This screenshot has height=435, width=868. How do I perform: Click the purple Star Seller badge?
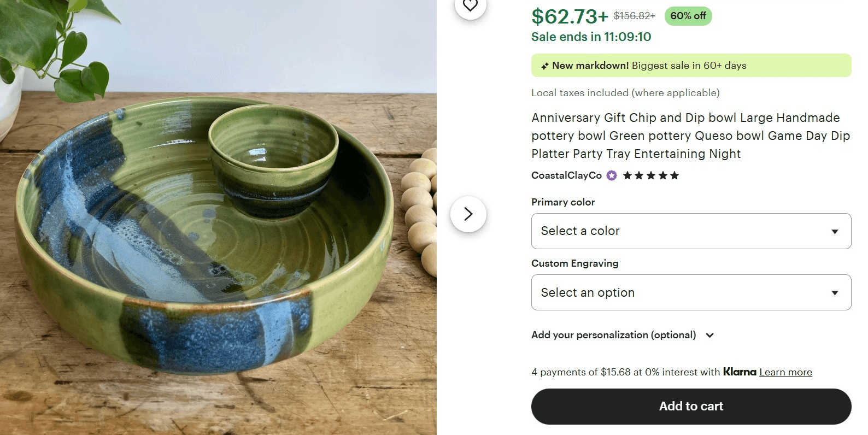tap(612, 175)
